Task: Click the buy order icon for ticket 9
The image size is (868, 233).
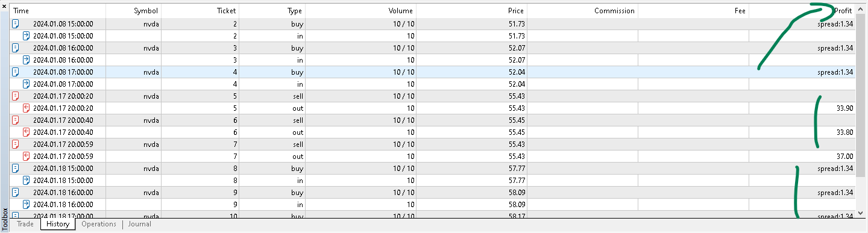Action: (16, 192)
